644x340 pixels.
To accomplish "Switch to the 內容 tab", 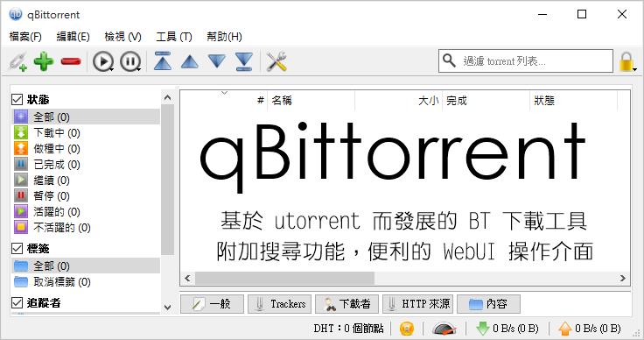I will [x=489, y=304].
